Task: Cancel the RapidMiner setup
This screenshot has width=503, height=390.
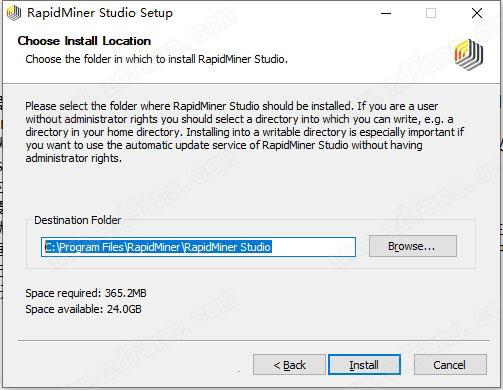Action: [450, 365]
